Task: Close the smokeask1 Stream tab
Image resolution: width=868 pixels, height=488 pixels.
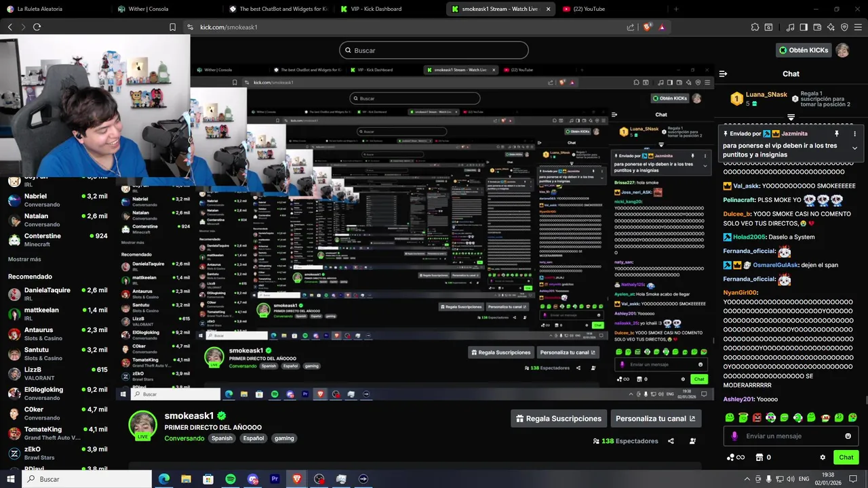Action: pyautogui.click(x=547, y=9)
